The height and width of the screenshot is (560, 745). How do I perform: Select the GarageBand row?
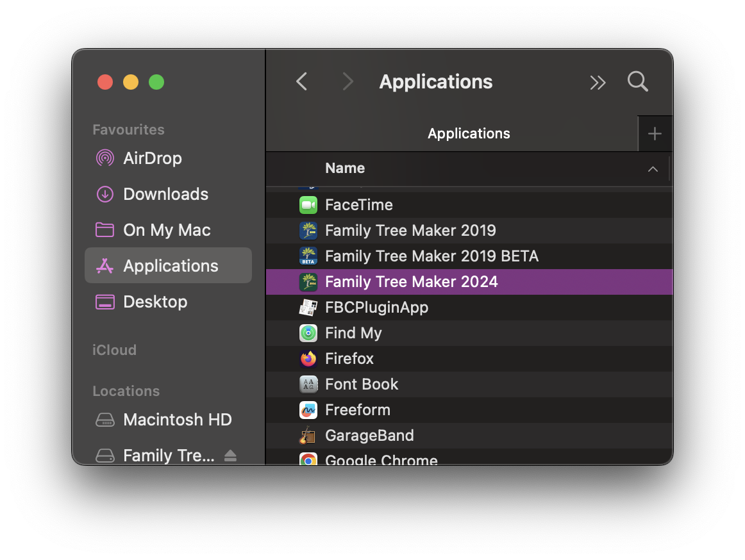(469, 436)
